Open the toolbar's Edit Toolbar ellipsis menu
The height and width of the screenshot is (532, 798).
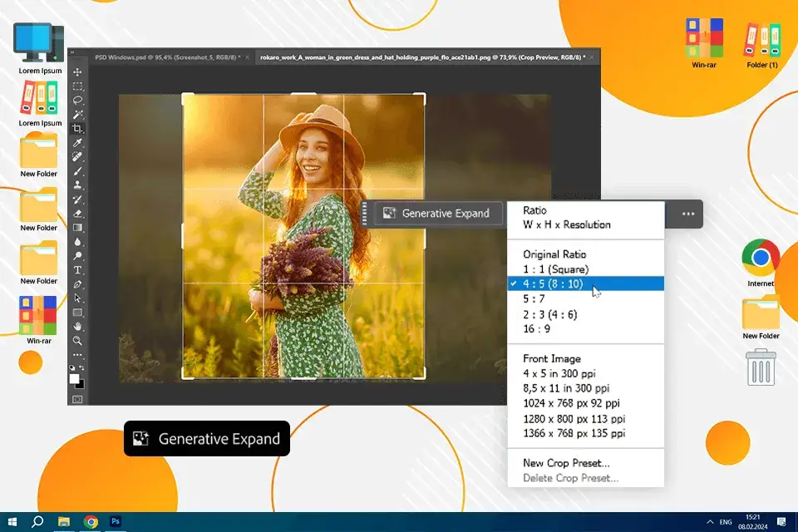pos(78,354)
